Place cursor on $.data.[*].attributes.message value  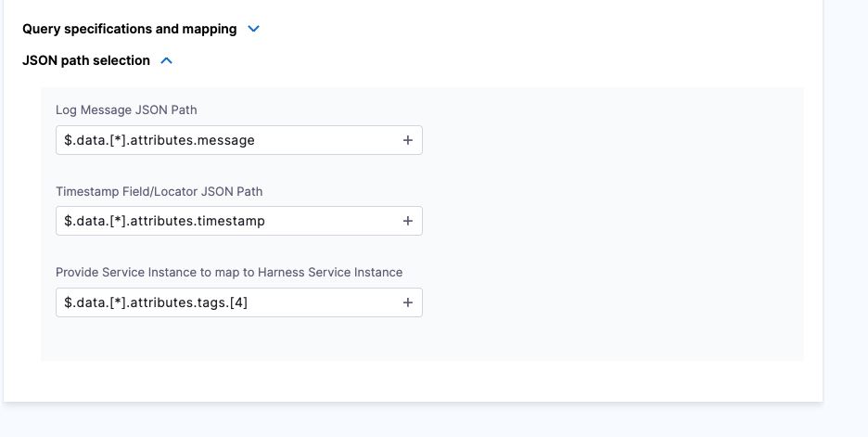point(159,140)
